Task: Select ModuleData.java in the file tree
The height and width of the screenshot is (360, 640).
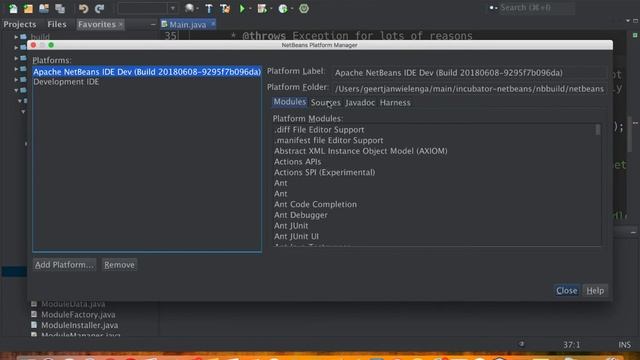Action: pyautogui.click(x=73, y=304)
